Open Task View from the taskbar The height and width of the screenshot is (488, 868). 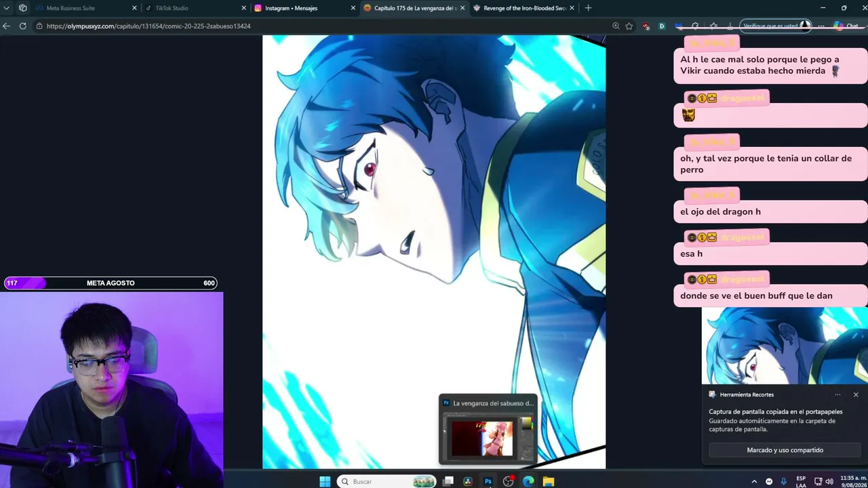[x=448, y=481]
